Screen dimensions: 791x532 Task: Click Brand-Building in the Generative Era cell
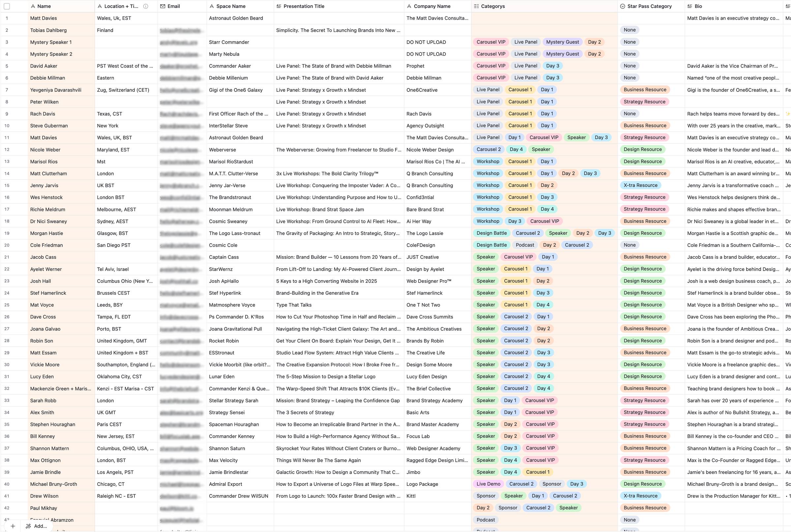(339, 293)
